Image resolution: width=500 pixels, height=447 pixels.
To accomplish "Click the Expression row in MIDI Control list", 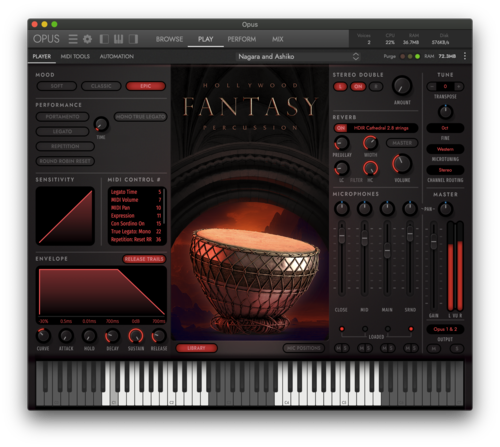I will (136, 216).
